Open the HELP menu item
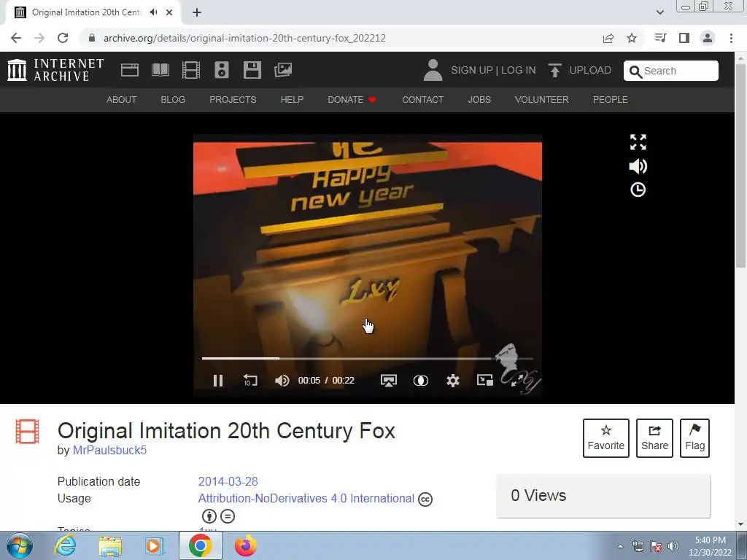The width and height of the screenshot is (747, 560). coord(292,99)
